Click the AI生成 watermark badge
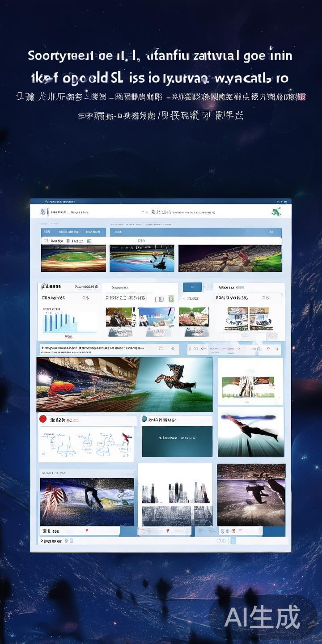 (263, 618)
